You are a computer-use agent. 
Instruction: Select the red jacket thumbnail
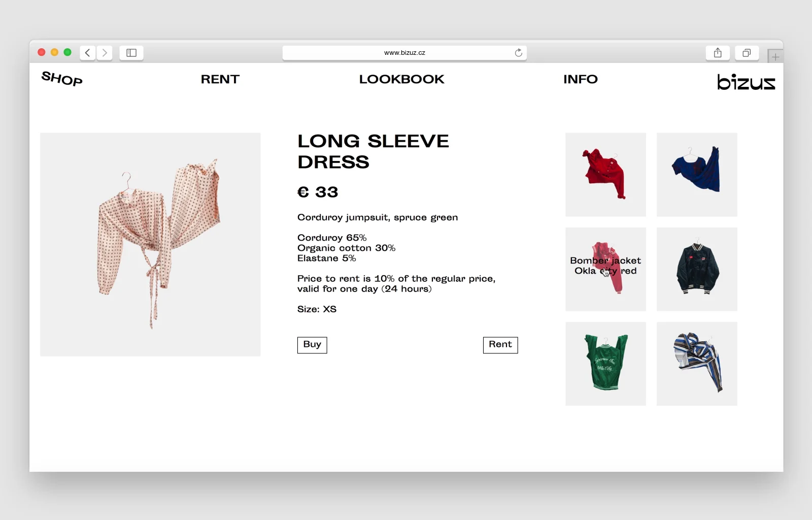606,175
